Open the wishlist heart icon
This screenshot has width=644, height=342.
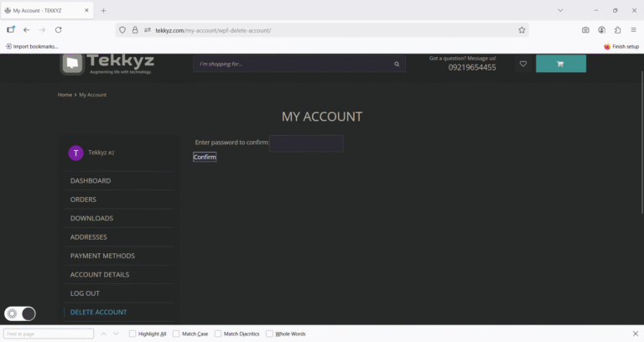(x=523, y=64)
